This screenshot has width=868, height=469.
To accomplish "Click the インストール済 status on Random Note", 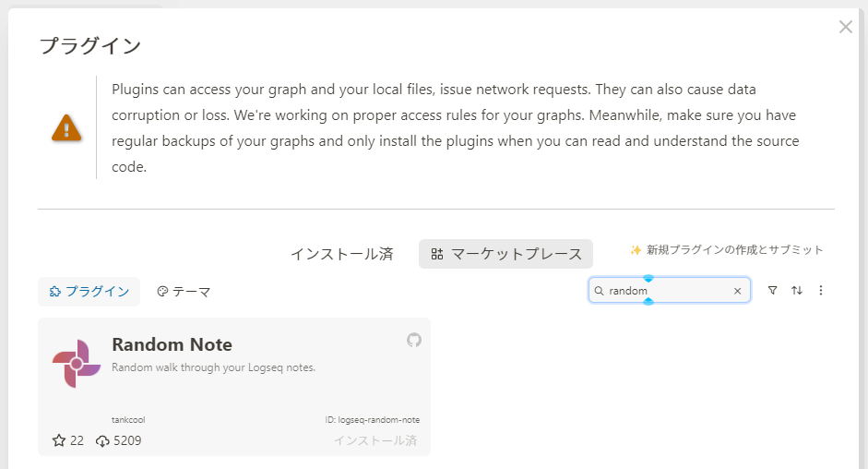I will tap(375, 440).
